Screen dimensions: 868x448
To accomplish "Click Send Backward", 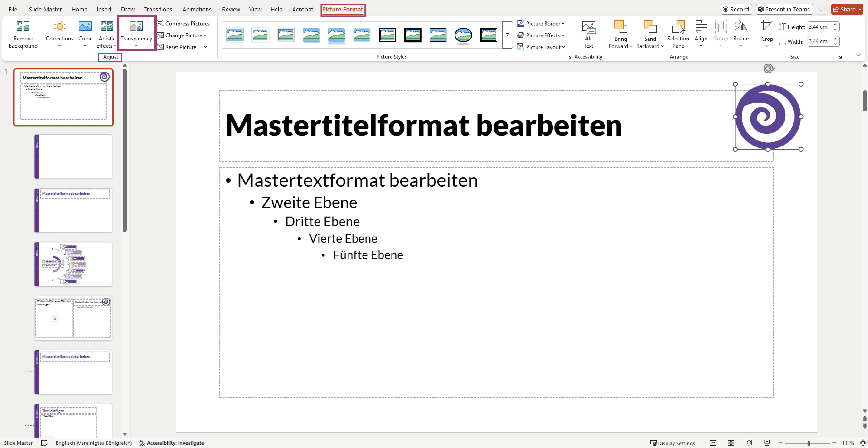I will click(x=650, y=34).
